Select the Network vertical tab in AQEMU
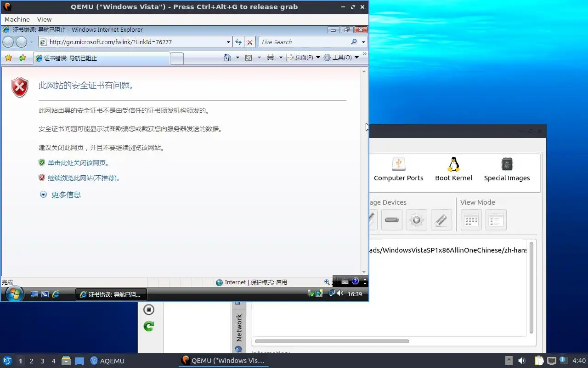The image size is (588, 368). [x=239, y=328]
